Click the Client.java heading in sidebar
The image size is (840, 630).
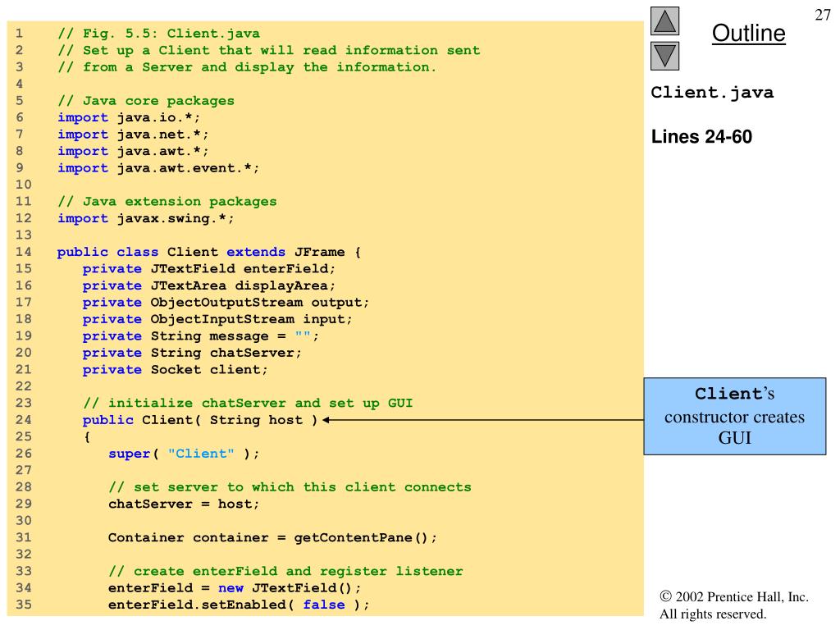712,93
